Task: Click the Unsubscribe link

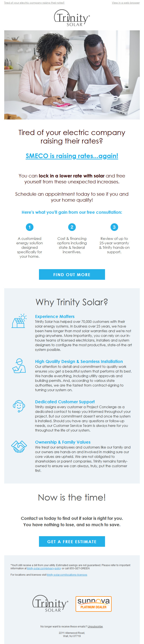Action: 95,627
